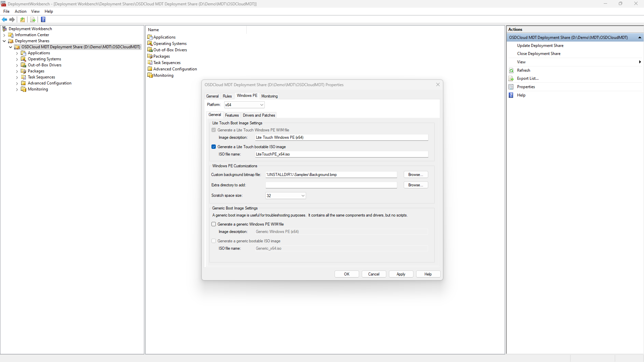The height and width of the screenshot is (362, 644).
Task: Enable Generate a generic Windows PE WIM file
Action: pyautogui.click(x=214, y=224)
